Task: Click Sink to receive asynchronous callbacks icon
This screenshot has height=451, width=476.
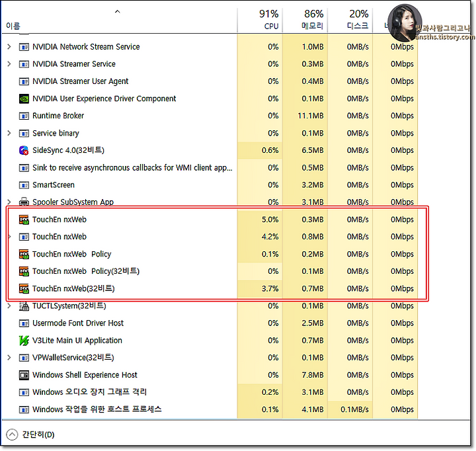Action: tap(24, 168)
